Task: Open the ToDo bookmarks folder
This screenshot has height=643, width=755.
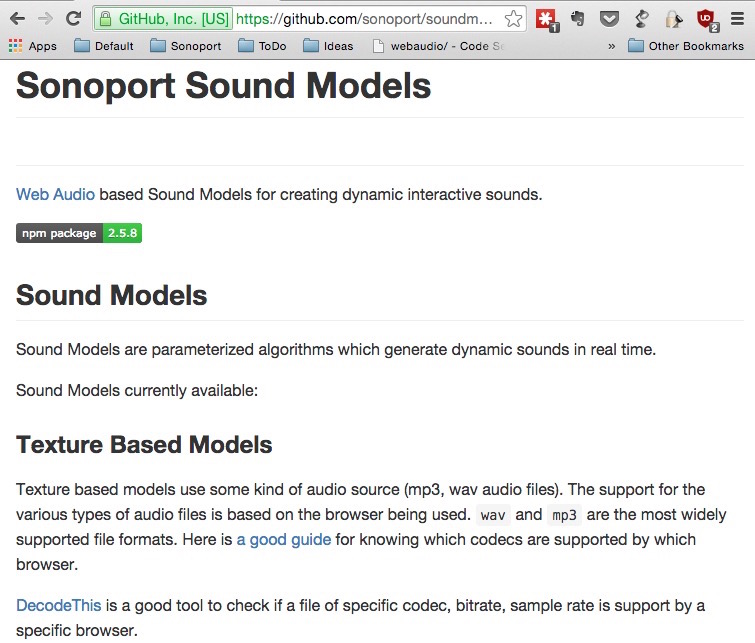Action: [x=262, y=46]
